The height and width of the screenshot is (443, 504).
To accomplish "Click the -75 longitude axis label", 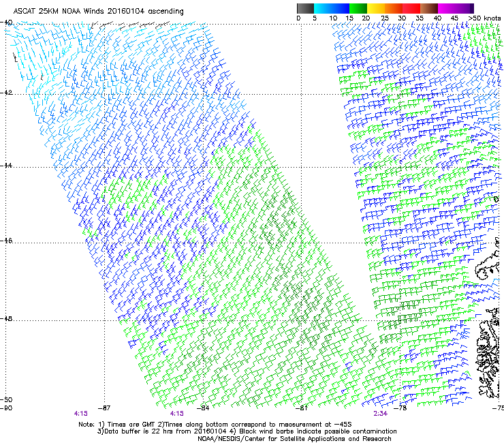I will pos(498,408).
